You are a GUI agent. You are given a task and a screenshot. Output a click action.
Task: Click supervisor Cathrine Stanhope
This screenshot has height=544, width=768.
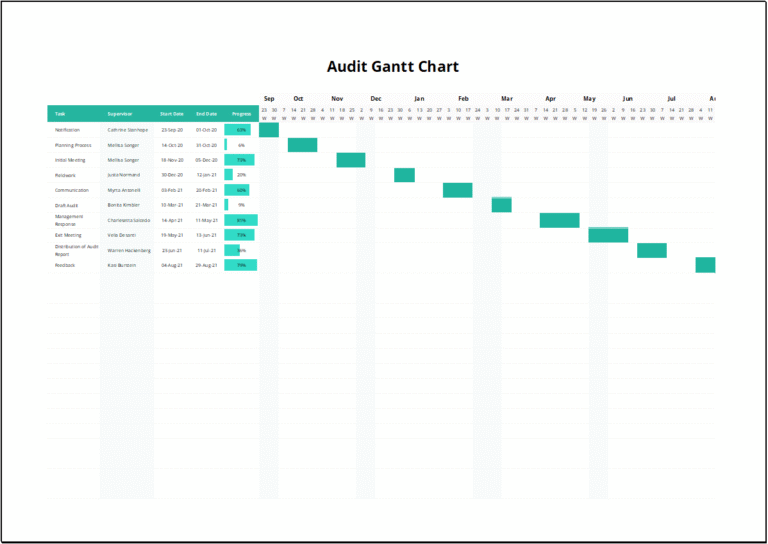coord(128,130)
